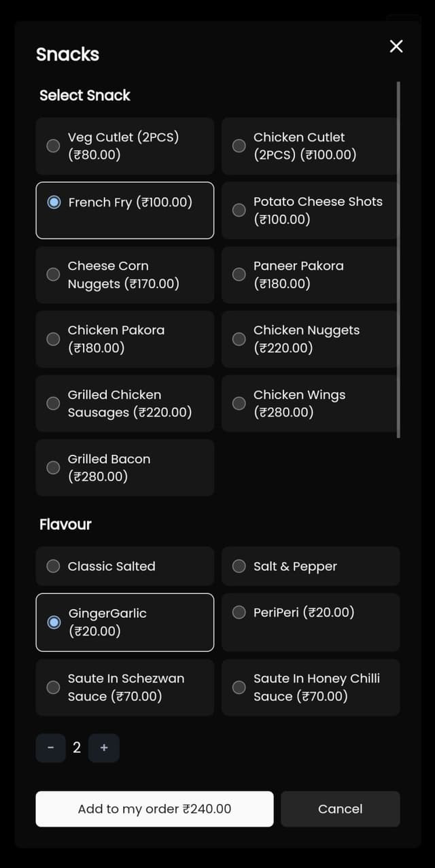The width and height of the screenshot is (435, 868).
Task: Select Grilled Chicken Sausages option
Action: tap(53, 403)
